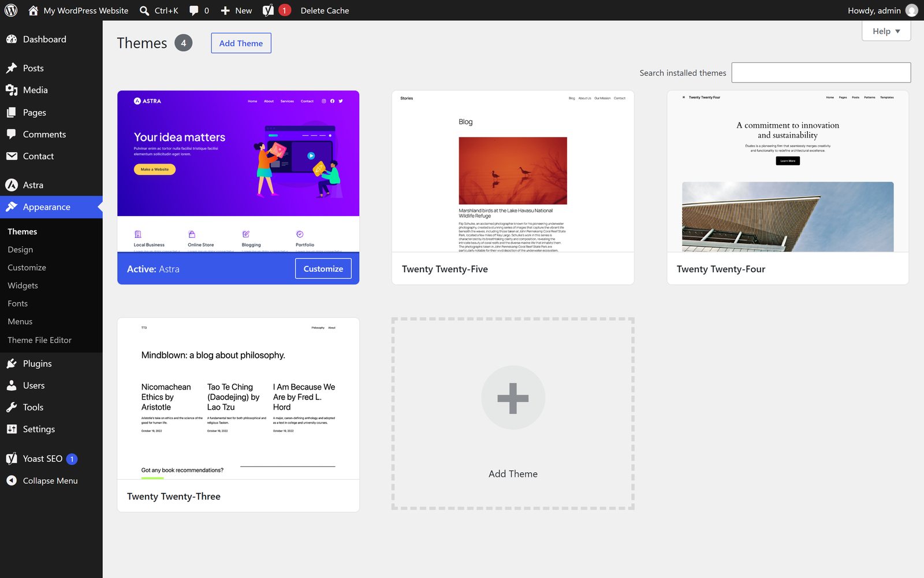
Task: Click the Astra logo icon in sidebar
Action: coord(12,185)
